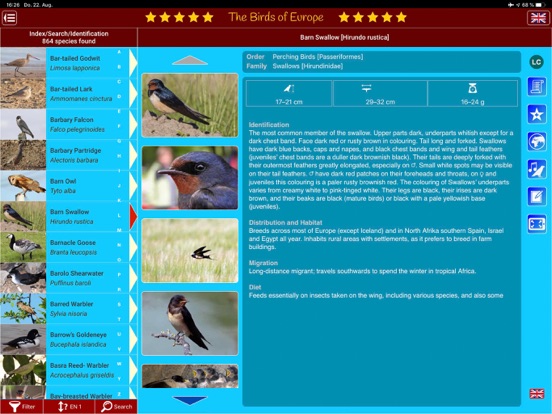The width and height of the screenshot is (552, 414).
Task: Tap the arrow beside Barn Owl
Action: click(133, 186)
